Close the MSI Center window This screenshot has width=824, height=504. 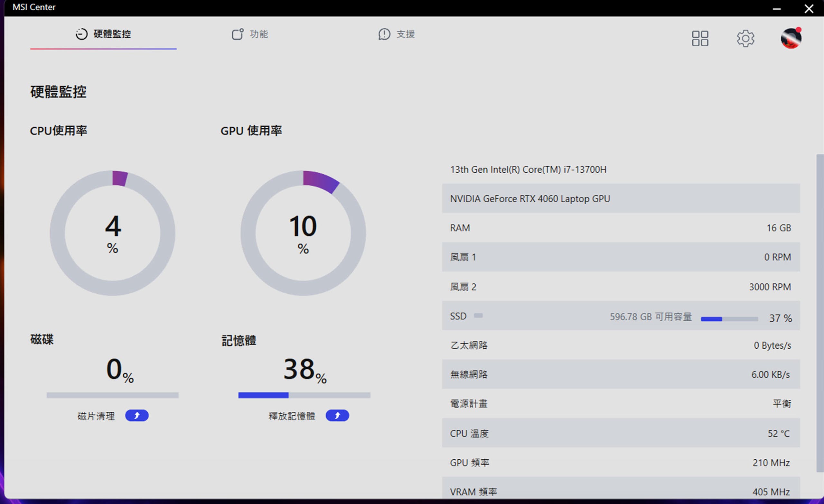809,9
